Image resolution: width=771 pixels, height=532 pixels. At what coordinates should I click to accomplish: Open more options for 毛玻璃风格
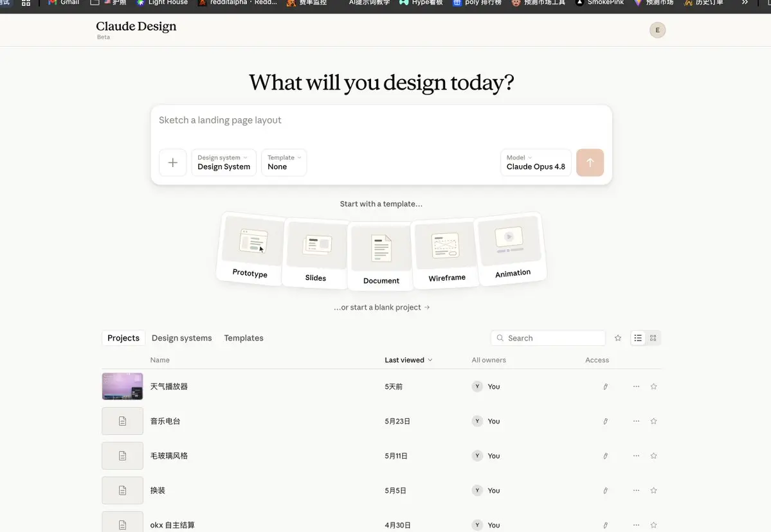pos(636,456)
